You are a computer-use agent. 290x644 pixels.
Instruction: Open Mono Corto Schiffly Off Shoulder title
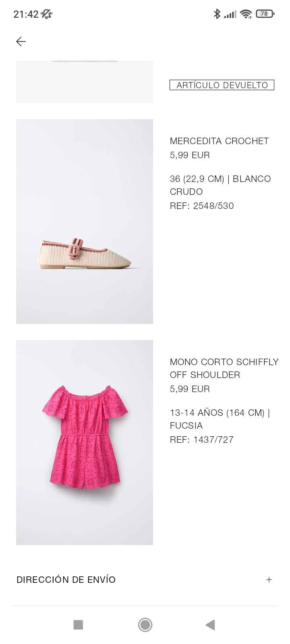[x=224, y=368]
